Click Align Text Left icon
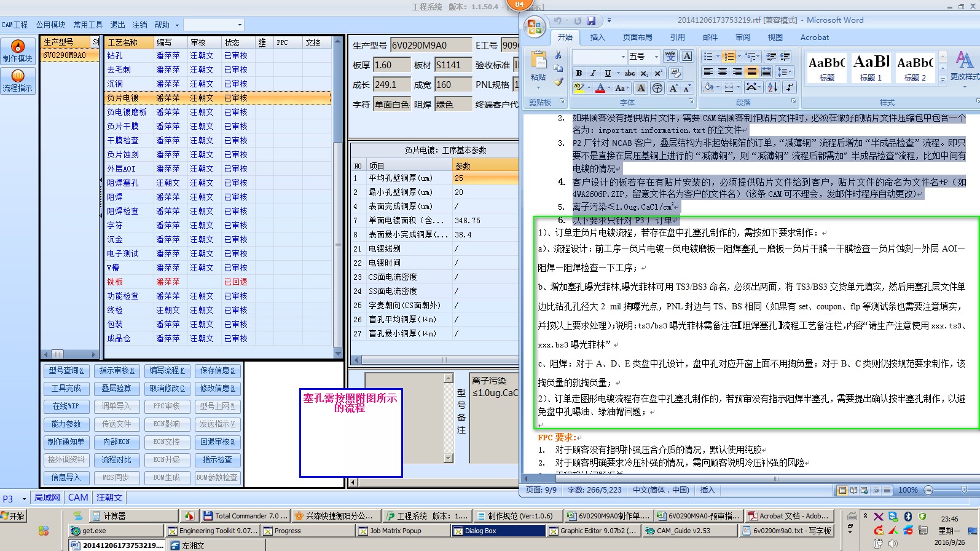The height and width of the screenshot is (551, 980). pos(708,72)
